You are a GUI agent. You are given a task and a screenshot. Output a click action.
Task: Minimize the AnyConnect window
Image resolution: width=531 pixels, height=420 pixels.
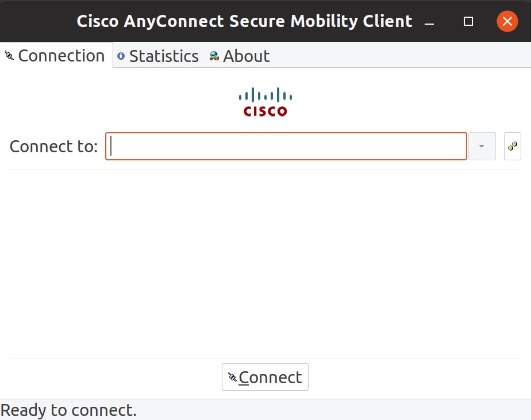(x=429, y=22)
